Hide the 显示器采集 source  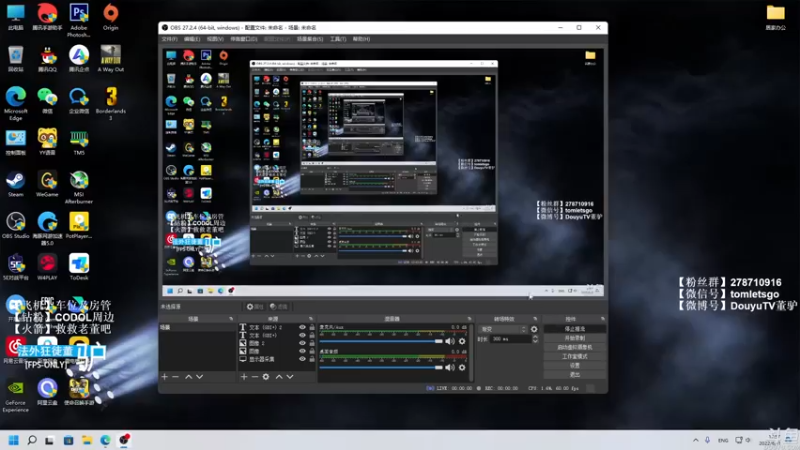click(x=302, y=359)
